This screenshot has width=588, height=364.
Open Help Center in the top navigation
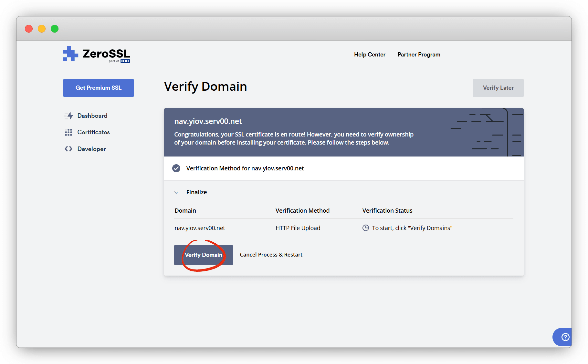370,55
